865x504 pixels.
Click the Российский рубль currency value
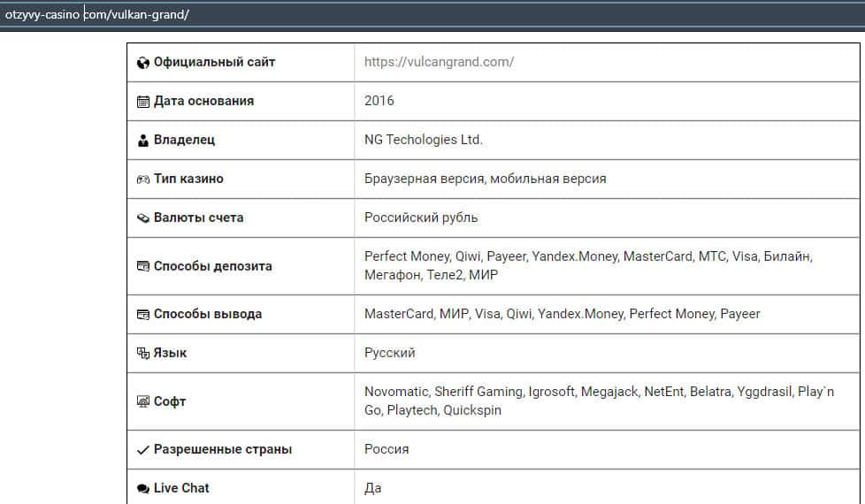point(421,218)
